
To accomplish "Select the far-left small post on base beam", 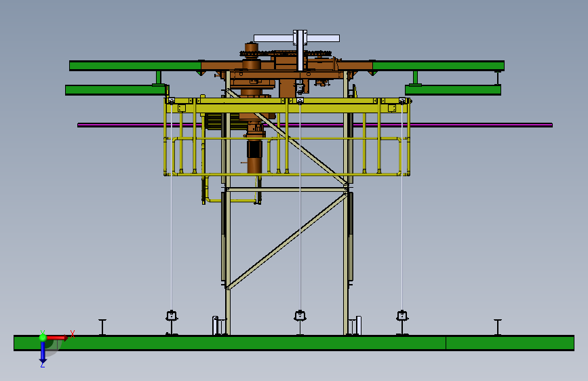I will click(102, 327).
